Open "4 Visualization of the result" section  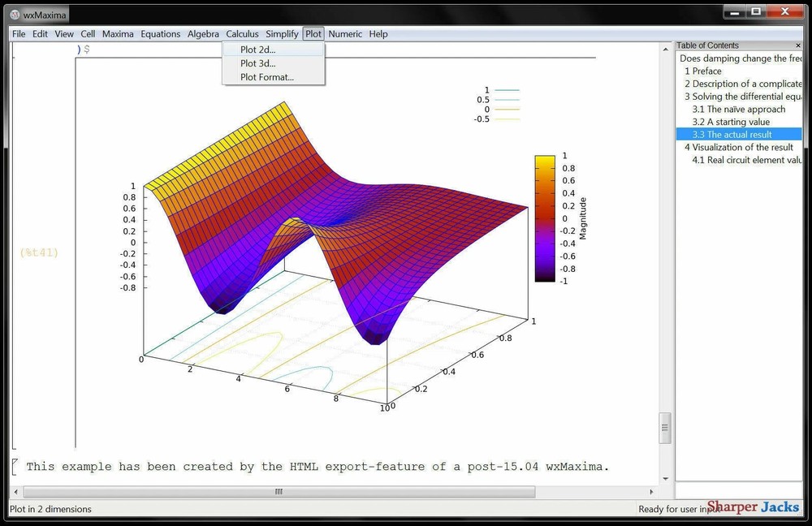tap(739, 147)
